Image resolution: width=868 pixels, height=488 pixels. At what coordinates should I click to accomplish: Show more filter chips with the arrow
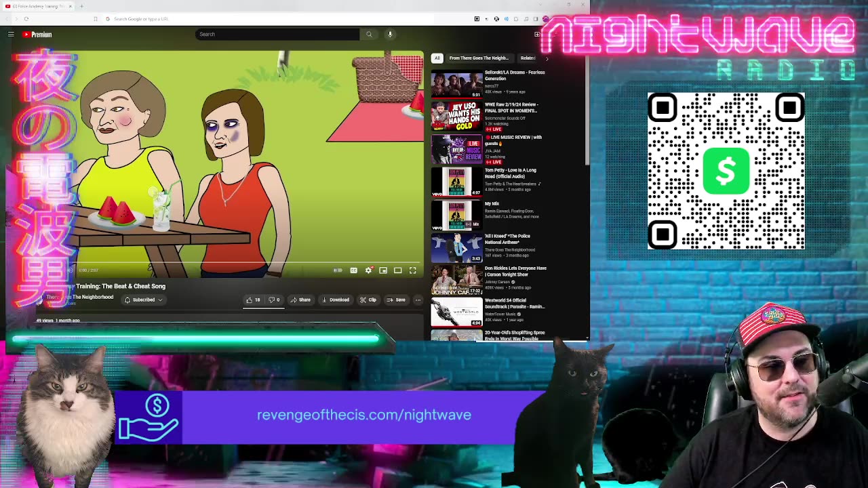(547, 58)
